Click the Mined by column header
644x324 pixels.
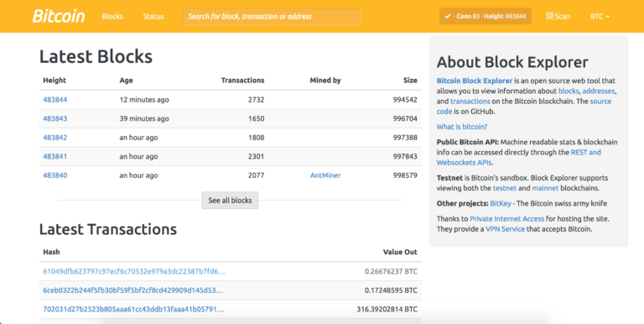point(325,81)
